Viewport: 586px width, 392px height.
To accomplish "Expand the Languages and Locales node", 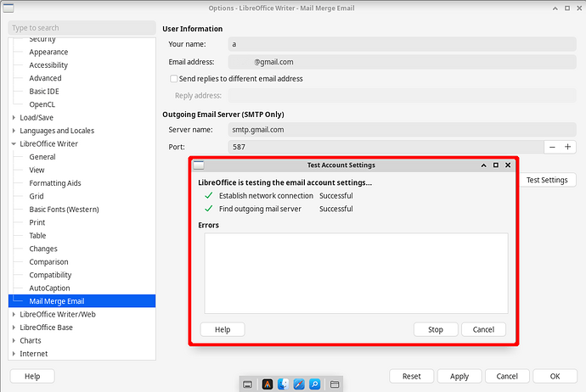I will click(x=14, y=131).
